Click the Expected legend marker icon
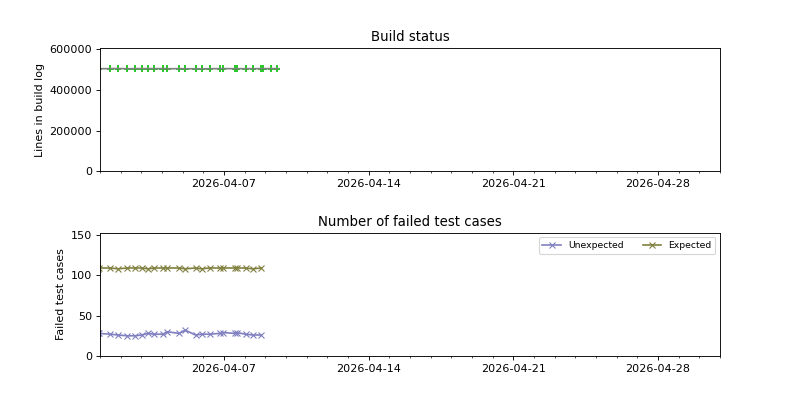This screenshot has height=400, width=800. pyautogui.click(x=655, y=245)
